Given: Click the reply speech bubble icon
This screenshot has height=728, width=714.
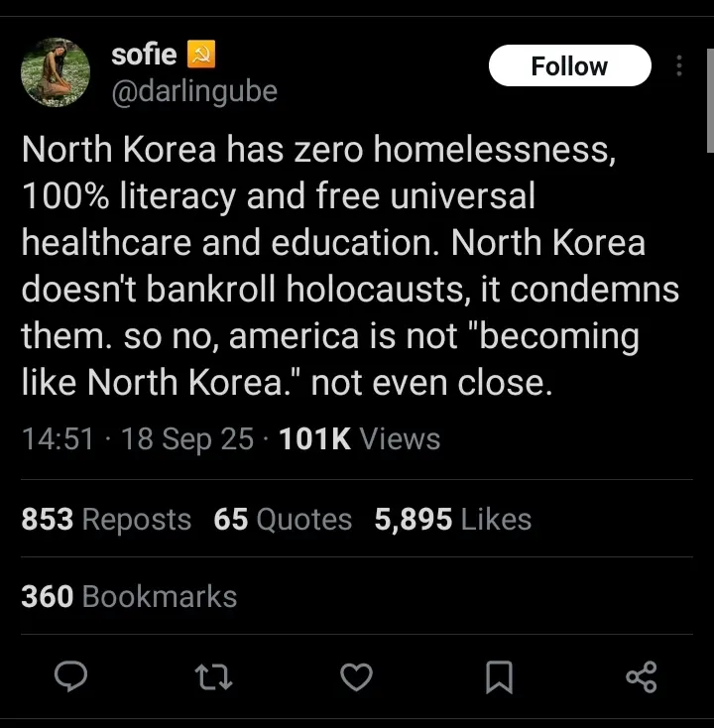Looking at the screenshot, I should point(70,676).
